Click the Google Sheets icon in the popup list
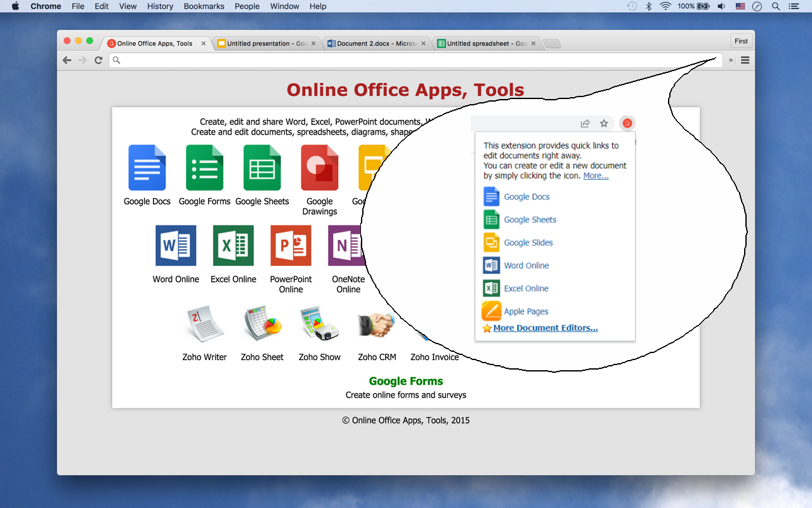The image size is (812, 508). coord(492,220)
